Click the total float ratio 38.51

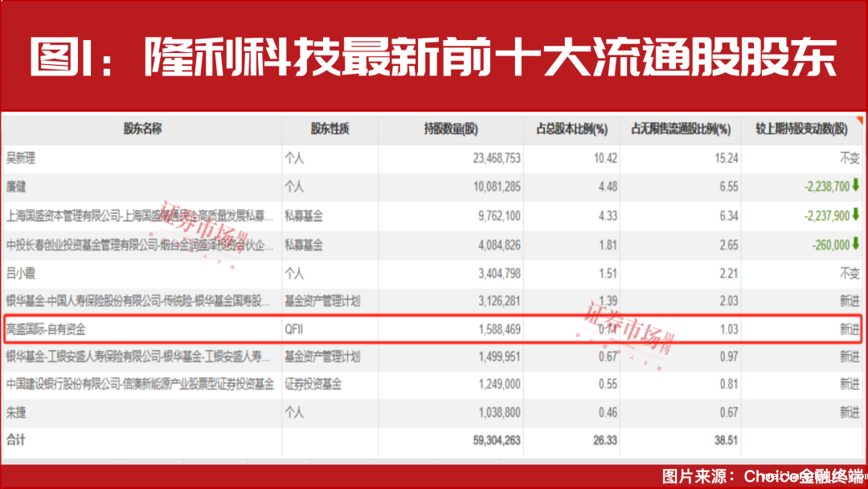click(726, 440)
